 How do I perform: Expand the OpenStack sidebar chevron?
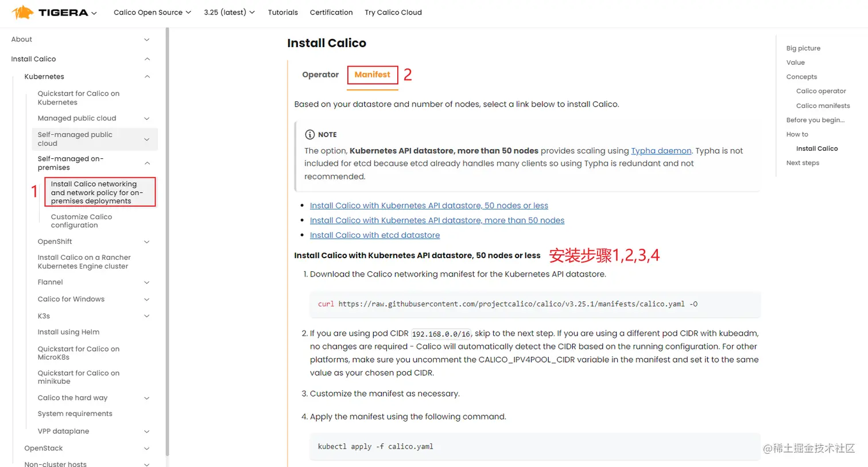[147, 449]
